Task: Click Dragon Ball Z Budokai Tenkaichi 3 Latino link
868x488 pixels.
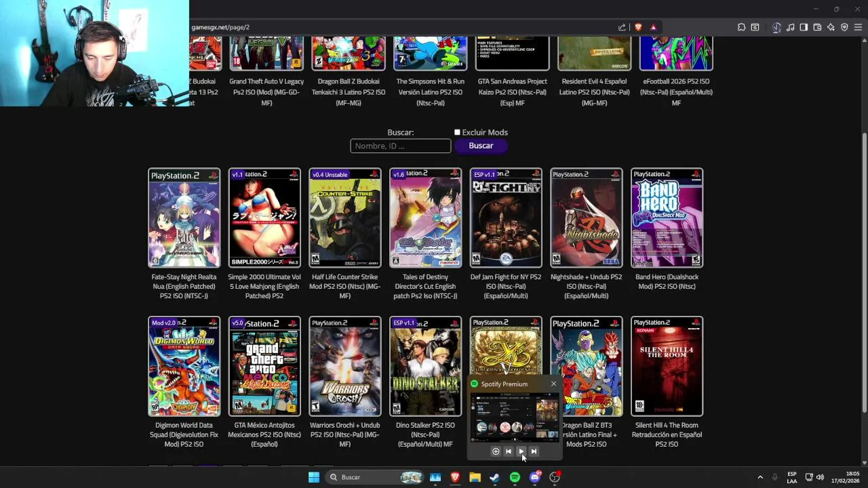Action: pos(349,92)
